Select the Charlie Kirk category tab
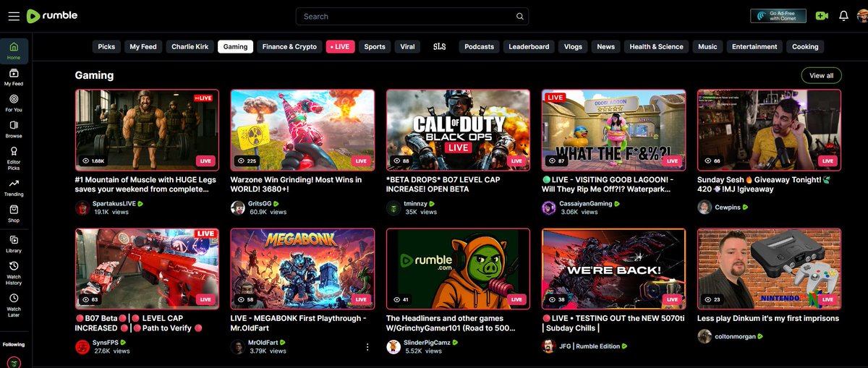 click(190, 46)
